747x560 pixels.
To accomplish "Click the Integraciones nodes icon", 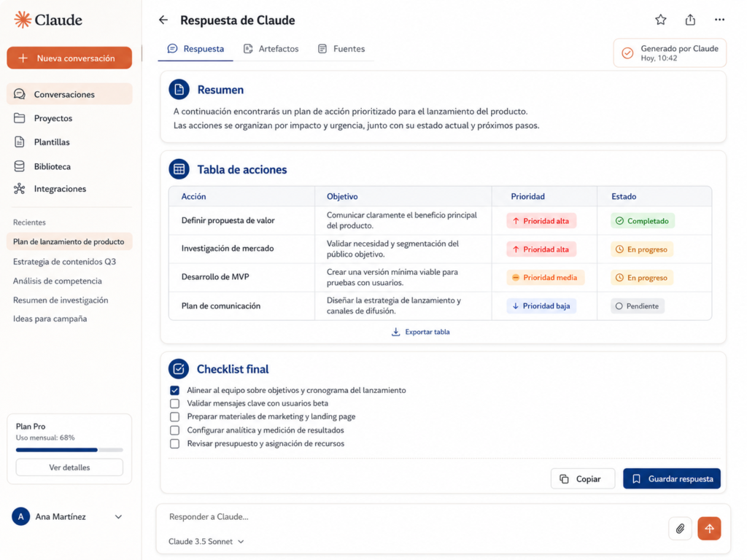I will (x=20, y=189).
